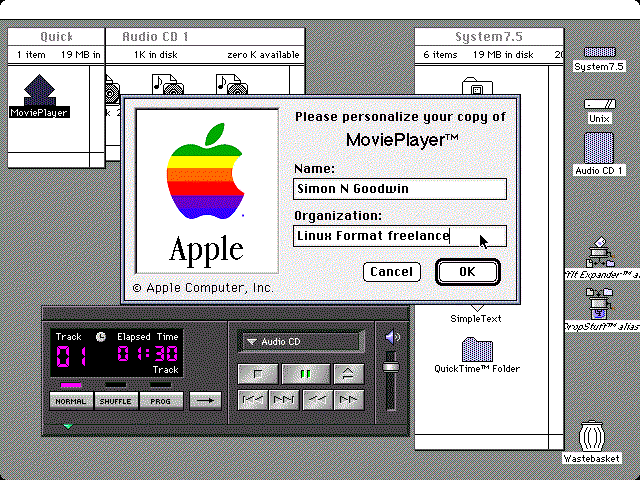Rewind within the current track
Screen dimensions: 640x480
(x=317, y=400)
